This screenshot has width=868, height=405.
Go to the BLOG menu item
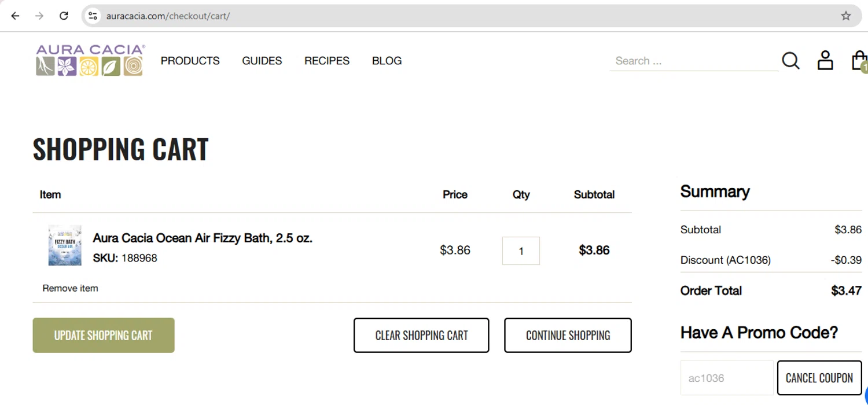pos(387,61)
